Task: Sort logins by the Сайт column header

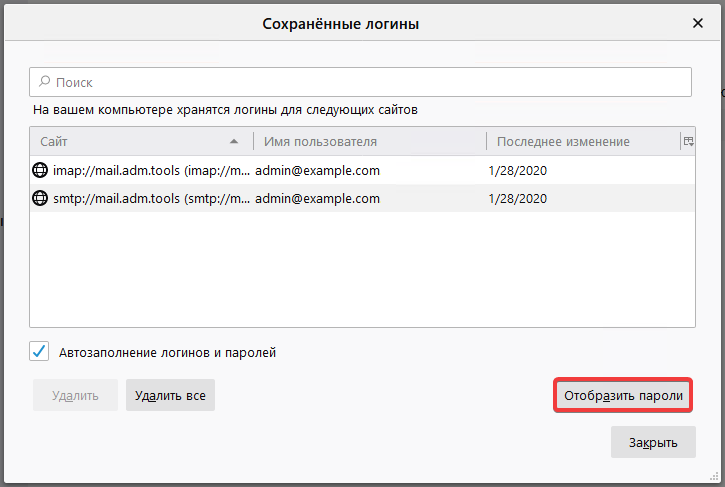Action: 130,142
